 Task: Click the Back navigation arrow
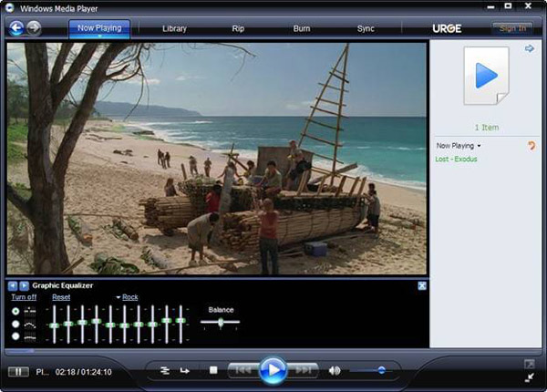[x=15, y=27]
